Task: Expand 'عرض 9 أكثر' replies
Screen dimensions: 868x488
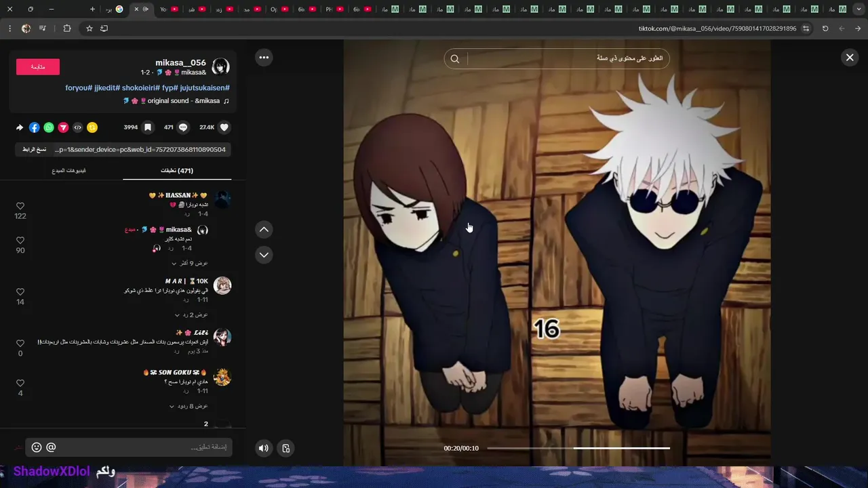Action: click(190, 263)
